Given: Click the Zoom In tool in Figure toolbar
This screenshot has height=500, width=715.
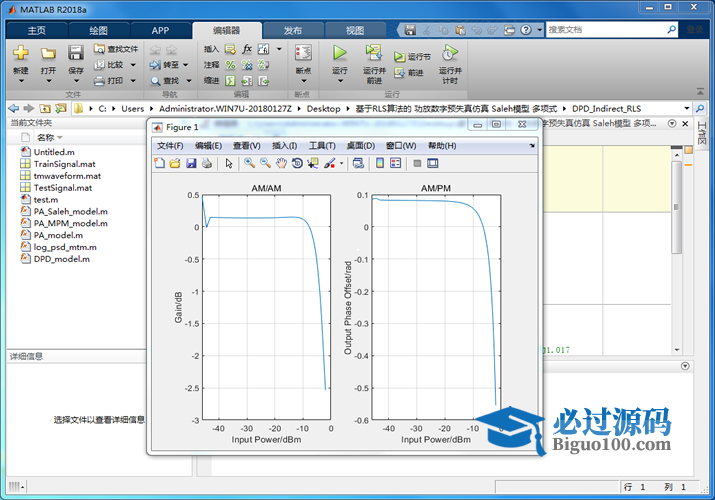Looking at the screenshot, I should click(x=249, y=163).
